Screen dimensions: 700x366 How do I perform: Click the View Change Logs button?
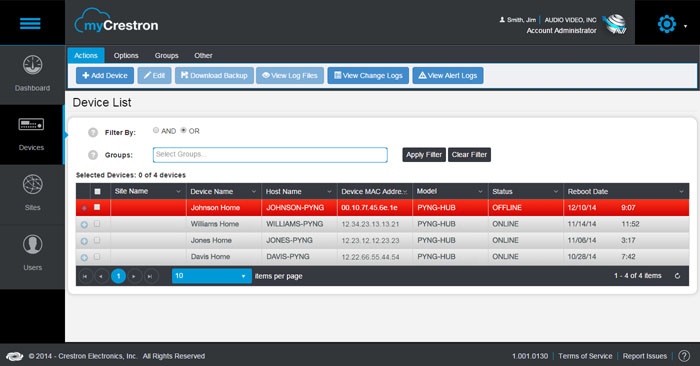click(x=368, y=75)
